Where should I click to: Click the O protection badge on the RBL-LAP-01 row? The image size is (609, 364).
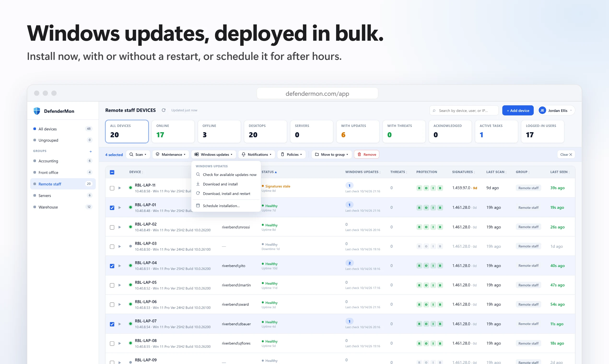(x=426, y=208)
